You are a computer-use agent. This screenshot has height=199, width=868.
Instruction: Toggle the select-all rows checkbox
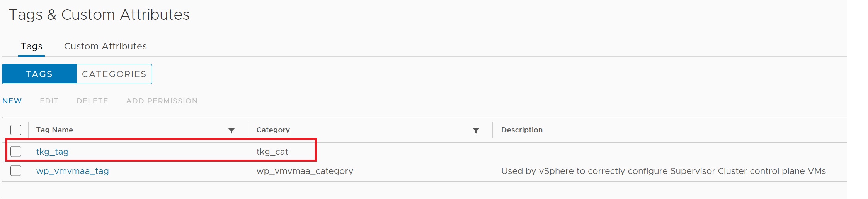click(x=16, y=130)
